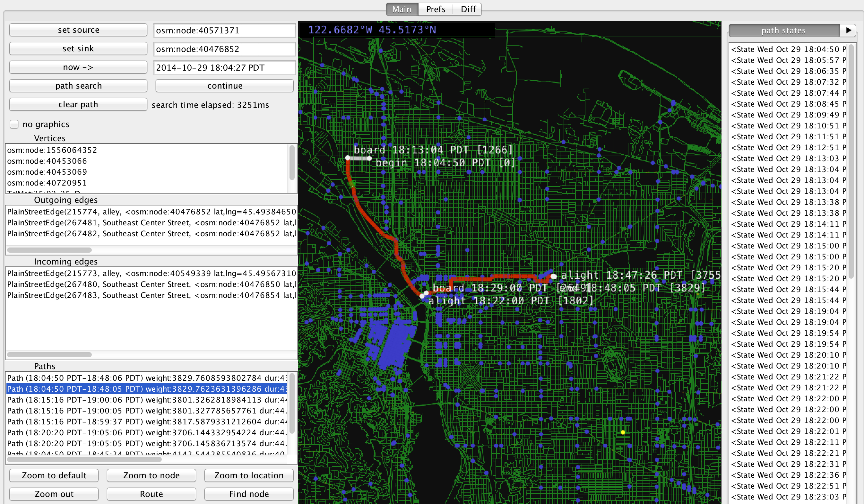The width and height of the screenshot is (864, 504).
Task: Click Outgoing edges horizontal scrollbar thumb
Action: (x=49, y=250)
